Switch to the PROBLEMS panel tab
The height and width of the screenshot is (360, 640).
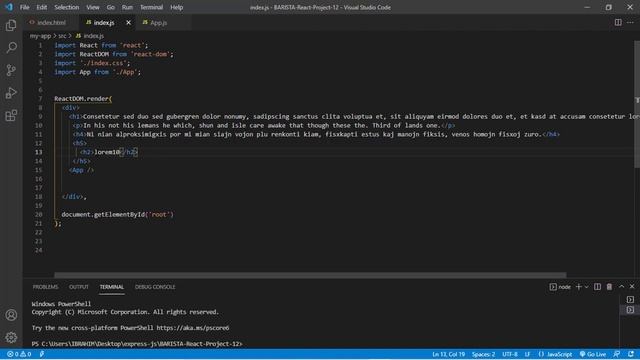click(45, 287)
